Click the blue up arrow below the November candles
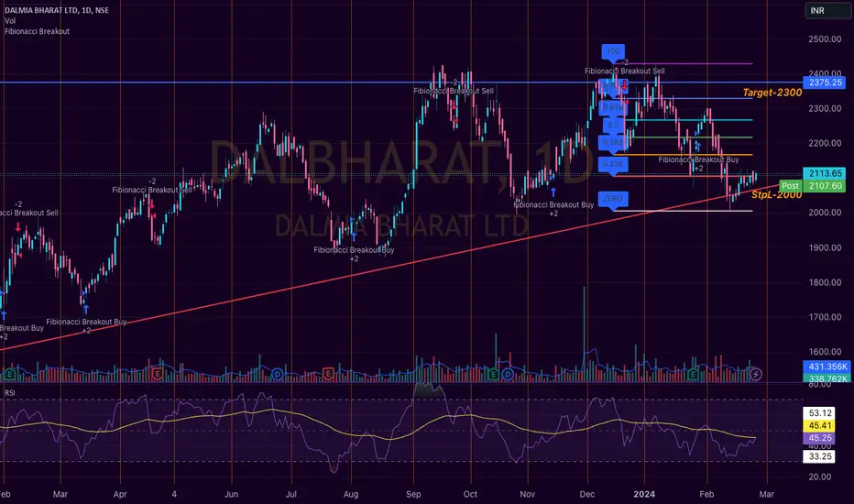 pyautogui.click(x=553, y=192)
